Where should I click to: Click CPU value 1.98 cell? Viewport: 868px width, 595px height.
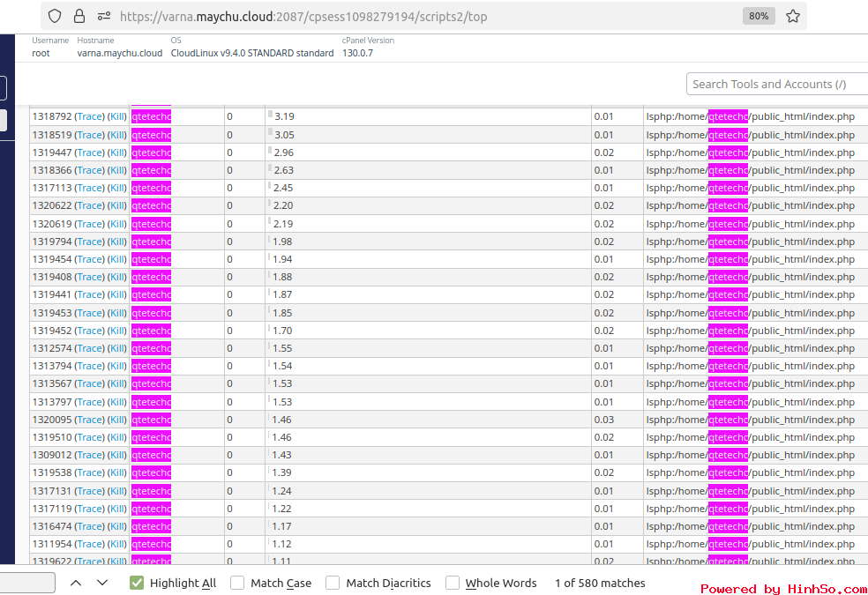(428, 242)
